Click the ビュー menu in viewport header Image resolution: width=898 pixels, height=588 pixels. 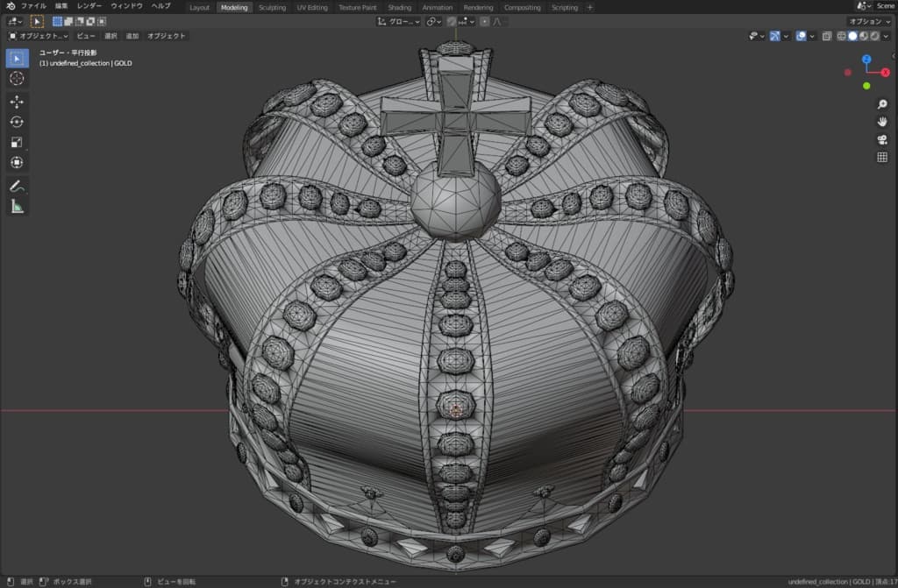coord(86,36)
